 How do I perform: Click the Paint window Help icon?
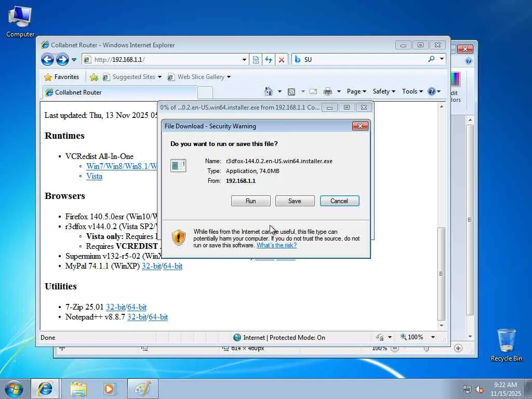coord(469,61)
